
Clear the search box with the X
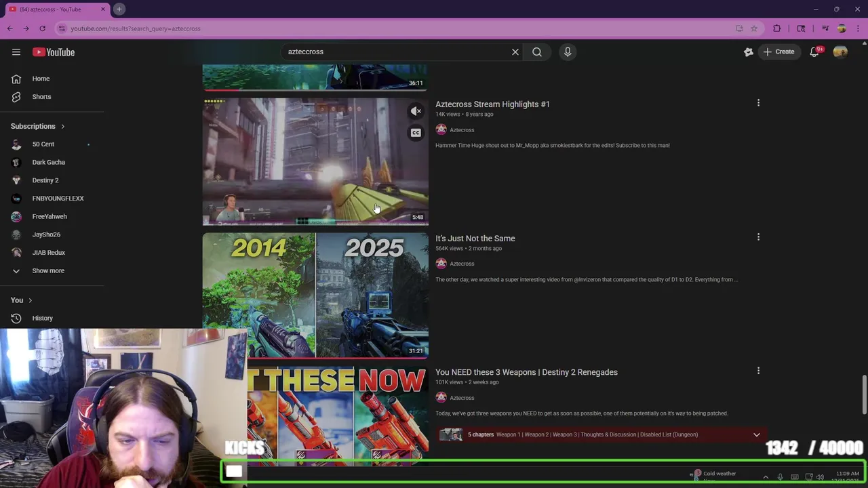click(515, 52)
